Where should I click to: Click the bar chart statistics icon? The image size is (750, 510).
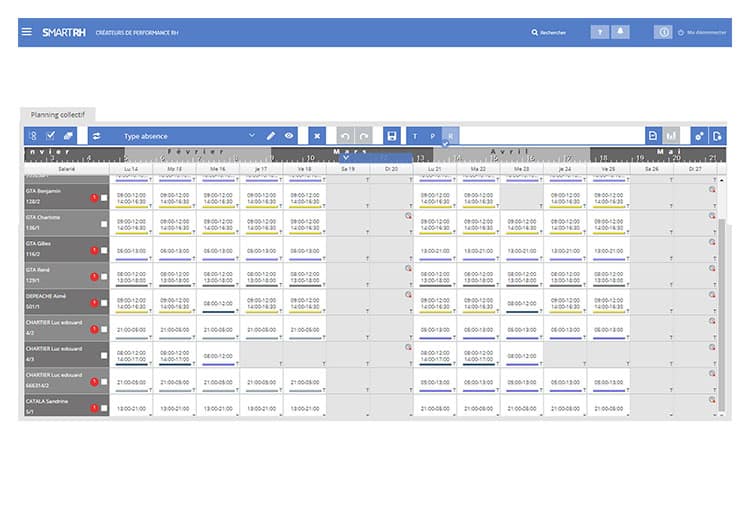coord(672,135)
